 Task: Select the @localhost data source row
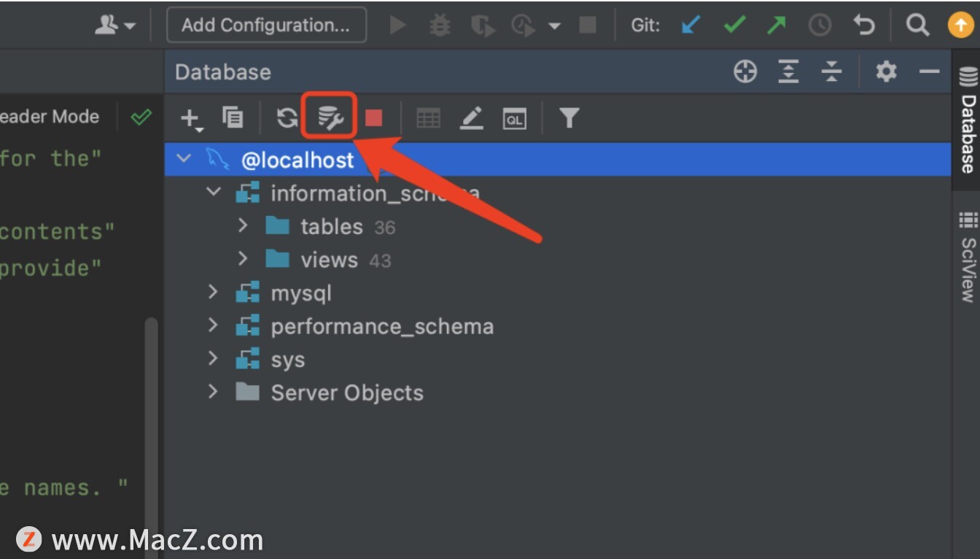(558, 159)
